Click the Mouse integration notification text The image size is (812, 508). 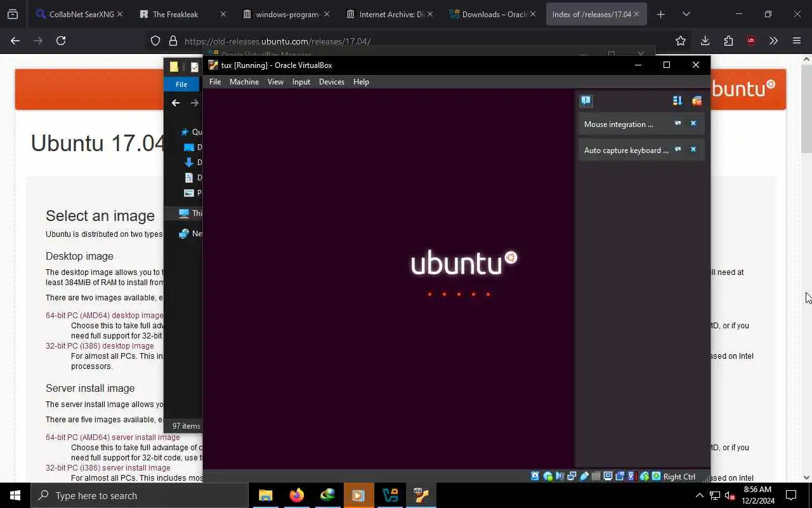(619, 124)
